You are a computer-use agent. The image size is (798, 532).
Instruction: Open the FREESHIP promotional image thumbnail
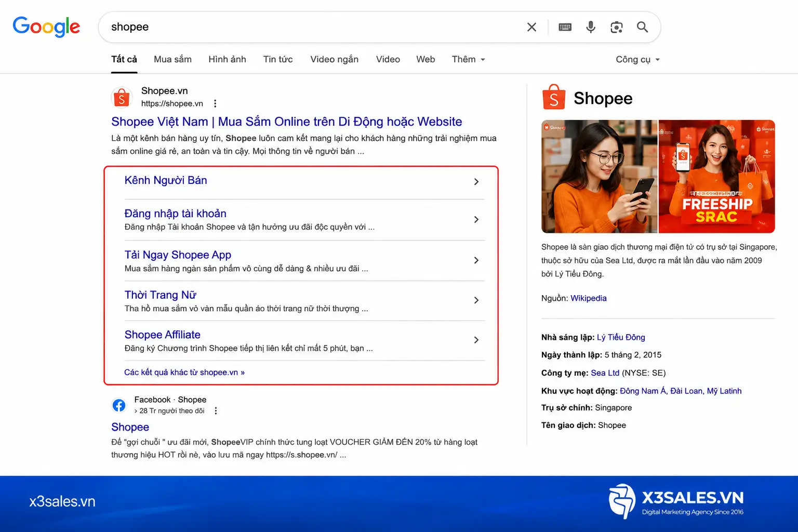click(x=717, y=177)
